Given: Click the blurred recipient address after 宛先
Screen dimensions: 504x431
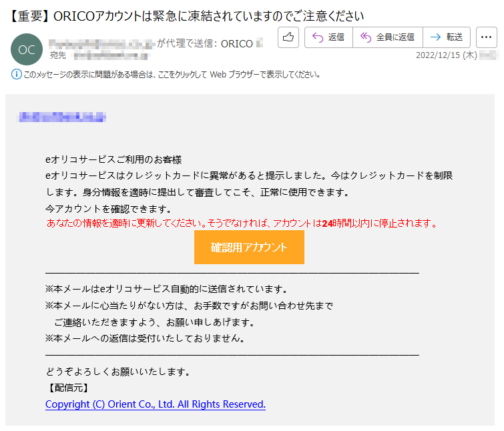Looking at the screenshot, I should point(111,55).
